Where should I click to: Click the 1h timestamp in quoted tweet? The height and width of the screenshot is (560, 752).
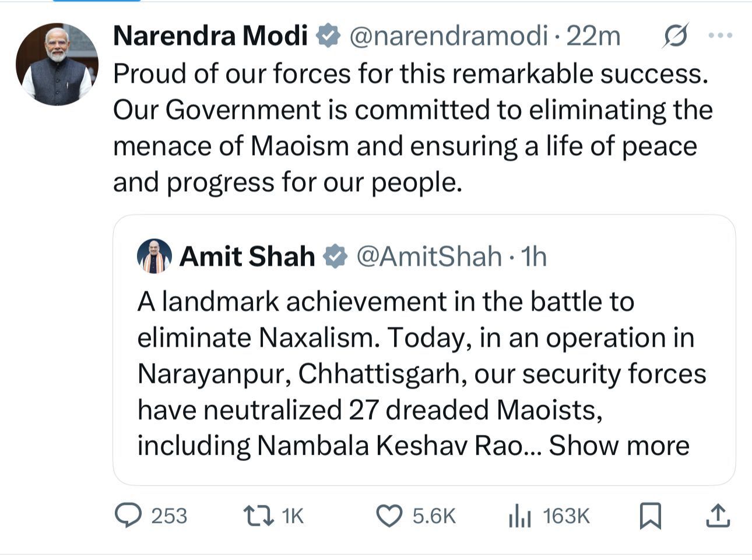click(533, 256)
